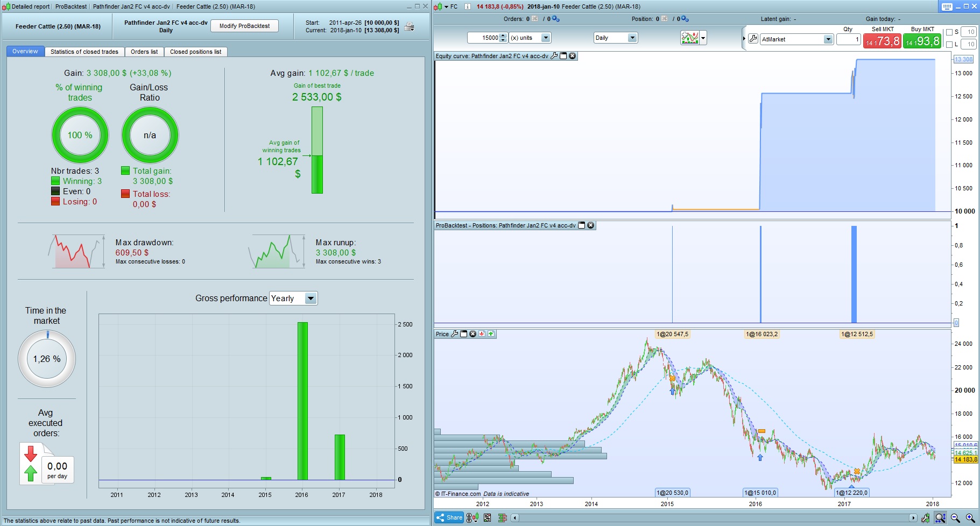Image resolution: width=980 pixels, height=526 pixels.
Task: Open the FC instrument info icon
Action: (x=467, y=6)
